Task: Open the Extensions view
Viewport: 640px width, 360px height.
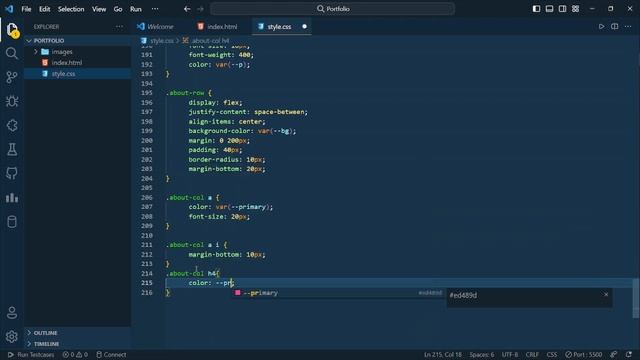Action: (12, 125)
